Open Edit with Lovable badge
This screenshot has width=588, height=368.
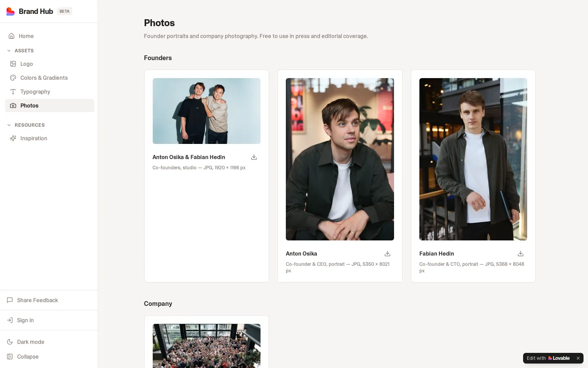tap(548, 358)
